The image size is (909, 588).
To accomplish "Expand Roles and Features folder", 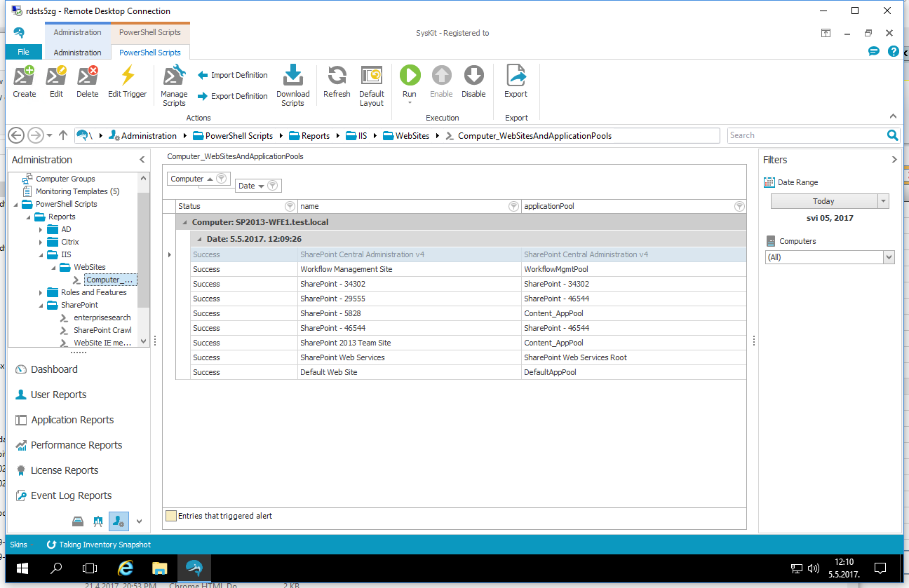I will pos(41,292).
